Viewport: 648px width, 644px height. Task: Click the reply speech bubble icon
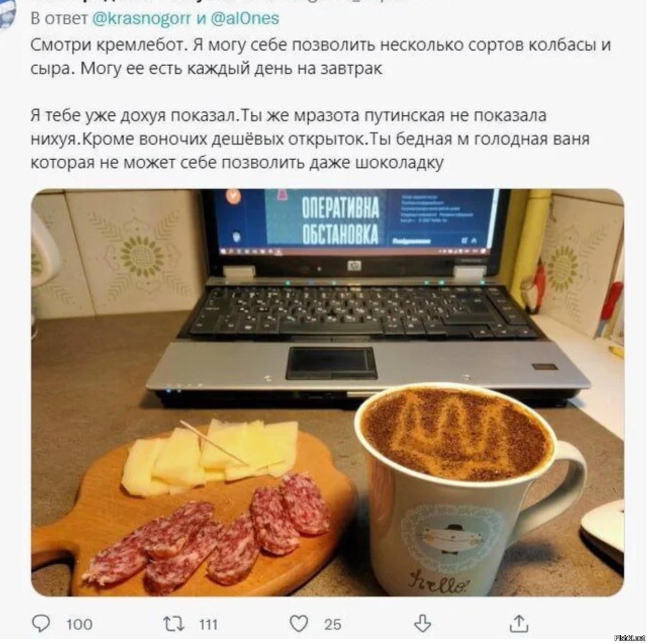coord(41,624)
